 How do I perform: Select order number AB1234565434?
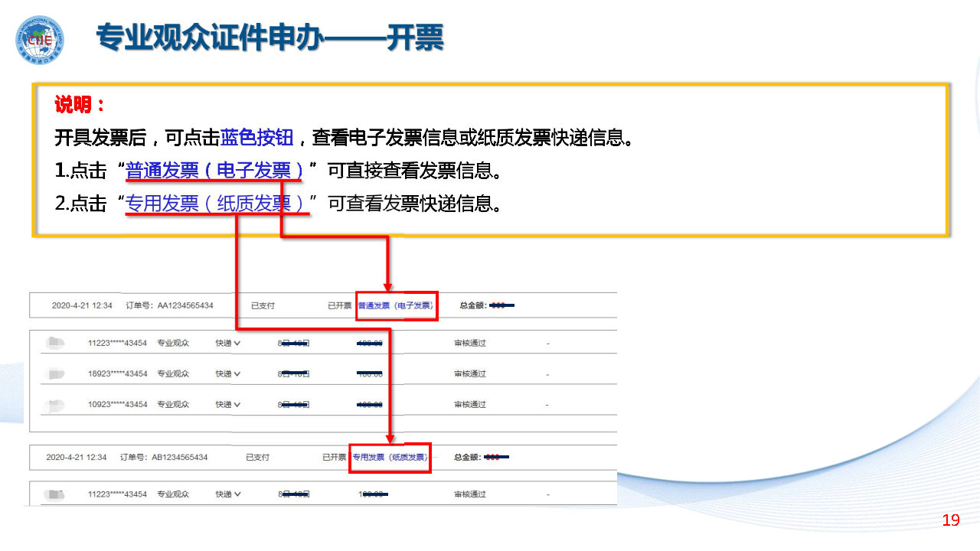pyautogui.click(x=179, y=457)
